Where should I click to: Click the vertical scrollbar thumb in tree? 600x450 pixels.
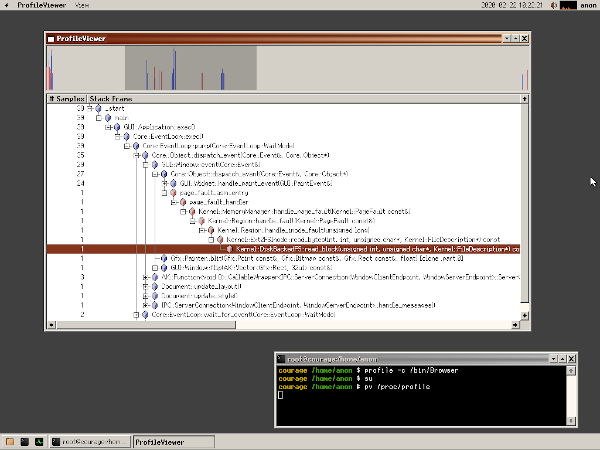pos(525,203)
